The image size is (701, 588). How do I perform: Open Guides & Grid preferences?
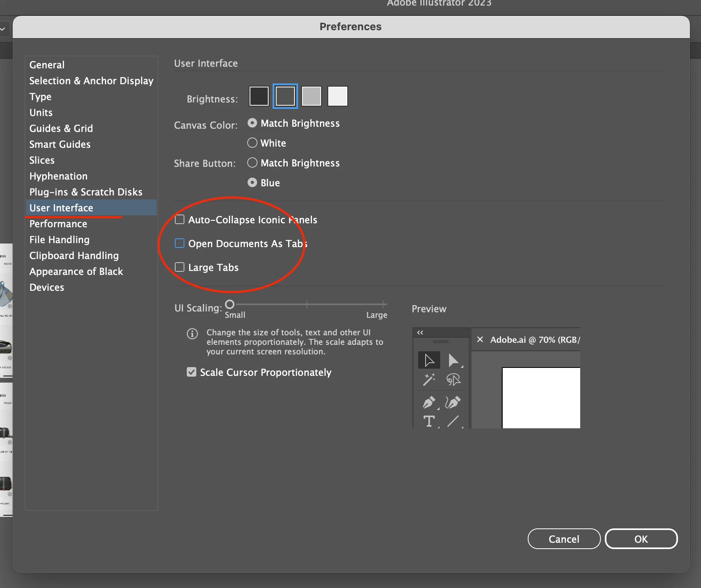tap(91, 128)
